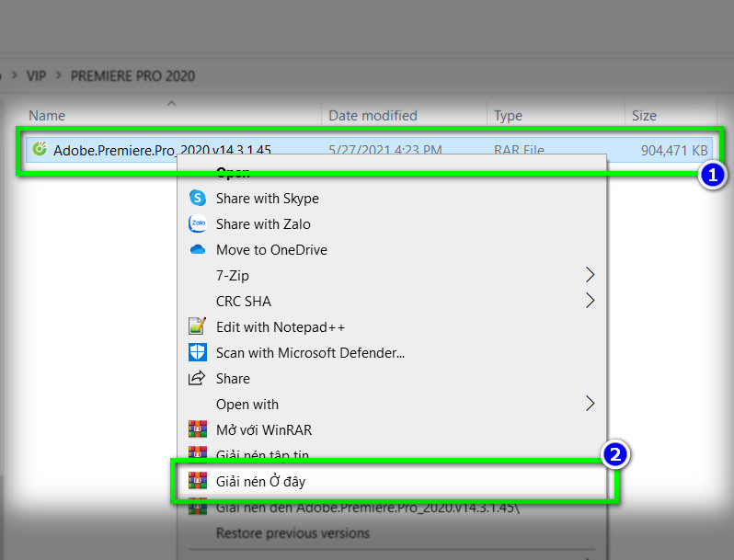Expand the Open with submenu arrow
Screen dimensions: 734x560
pos(590,404)
